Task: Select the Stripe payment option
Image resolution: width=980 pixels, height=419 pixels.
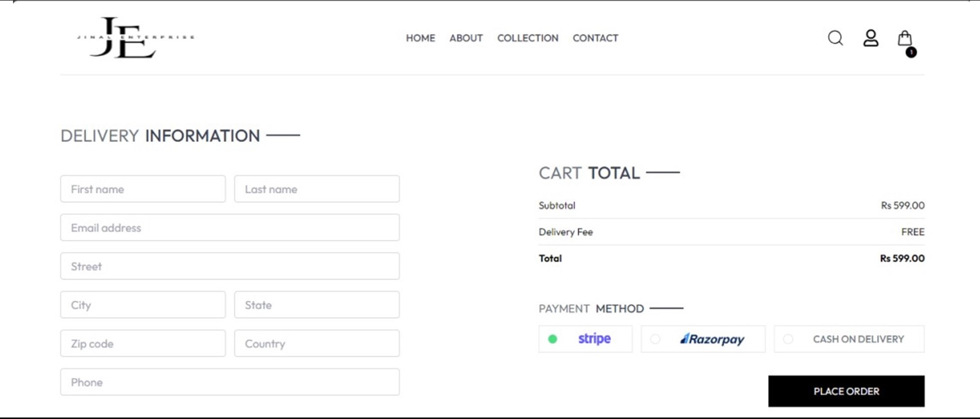Action: 585,339
